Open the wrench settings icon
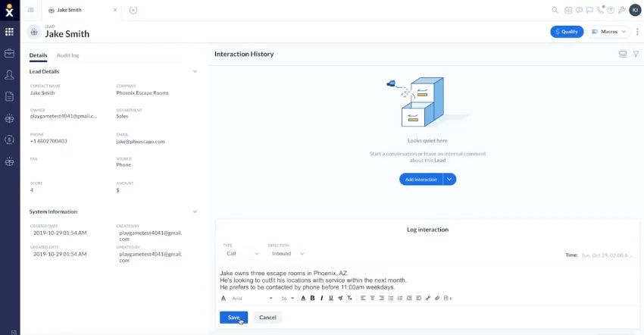Screen dimensions: 644x335 tap(622, 10)
